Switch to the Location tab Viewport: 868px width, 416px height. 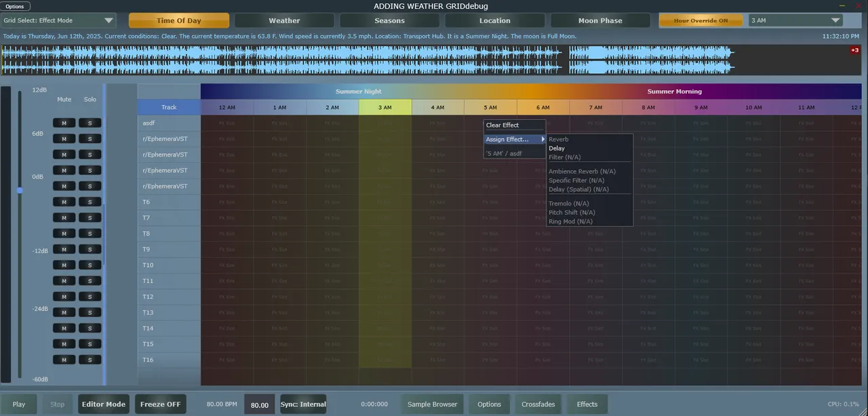pyautogui.click(x=494, y=20)
